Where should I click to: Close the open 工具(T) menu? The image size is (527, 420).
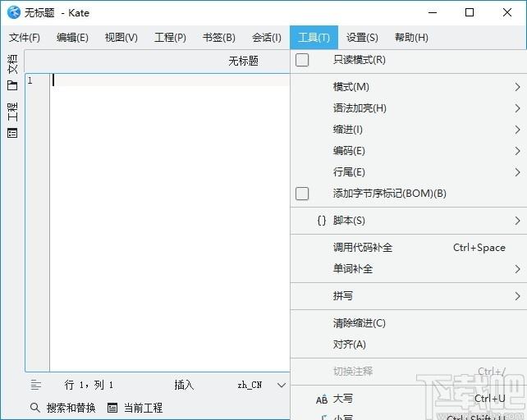pyautogui.click(x=314, y=37)
